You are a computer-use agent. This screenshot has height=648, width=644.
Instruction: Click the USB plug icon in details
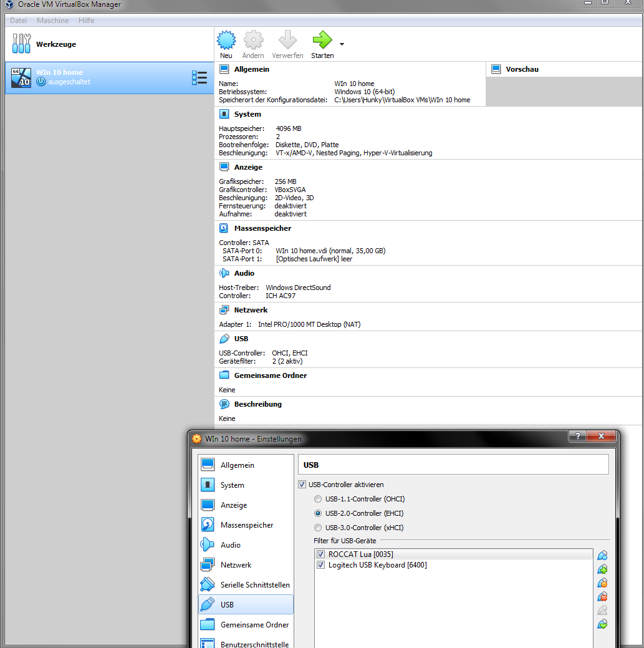point(224,339)
